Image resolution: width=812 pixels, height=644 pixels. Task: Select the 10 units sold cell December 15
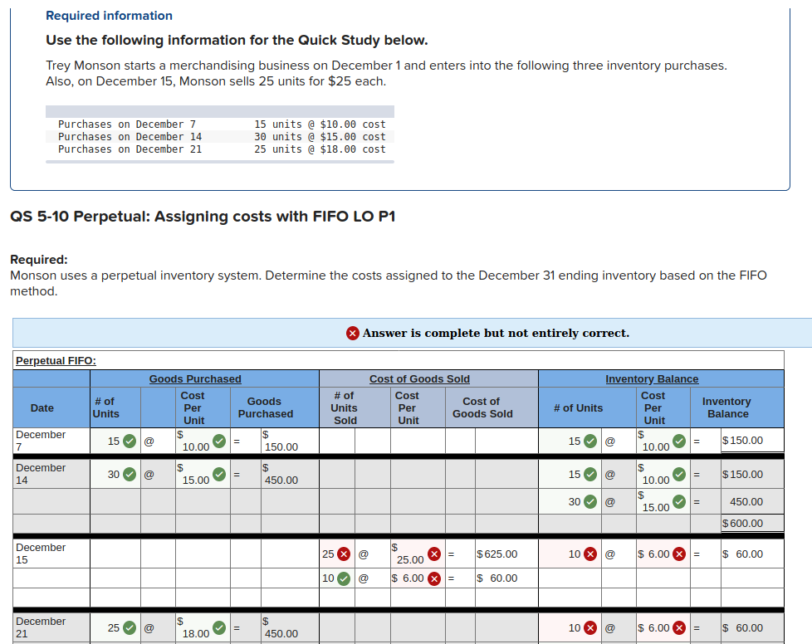coord(337,578)
